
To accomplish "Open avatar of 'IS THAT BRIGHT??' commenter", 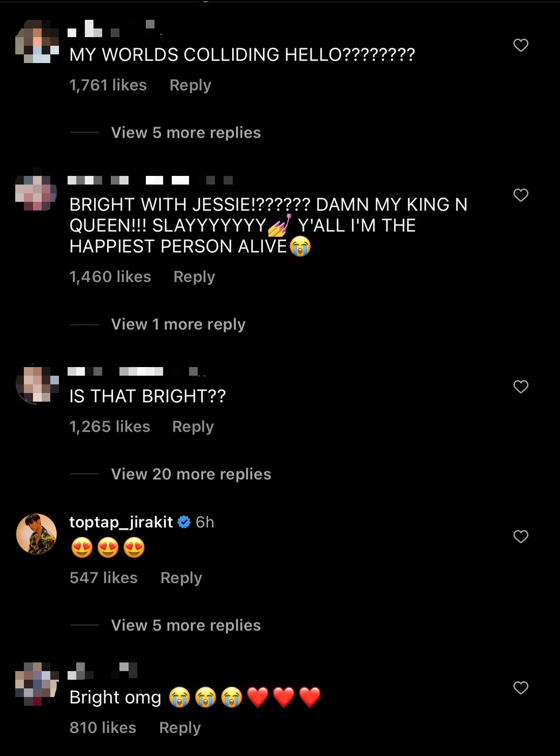I will pos(37,384).
